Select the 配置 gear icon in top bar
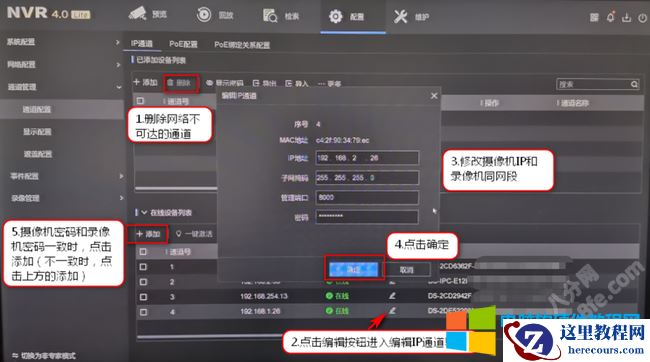 point(335,16)
